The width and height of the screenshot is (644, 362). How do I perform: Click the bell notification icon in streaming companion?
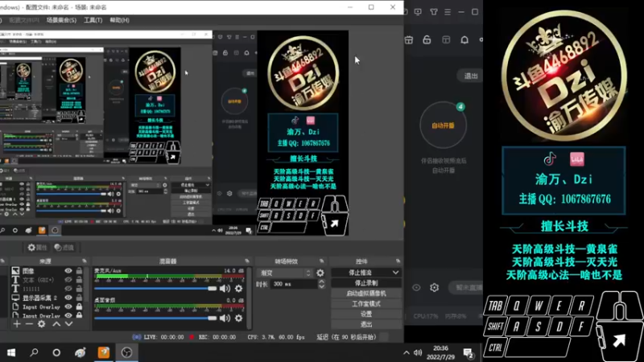coord(464,39)
